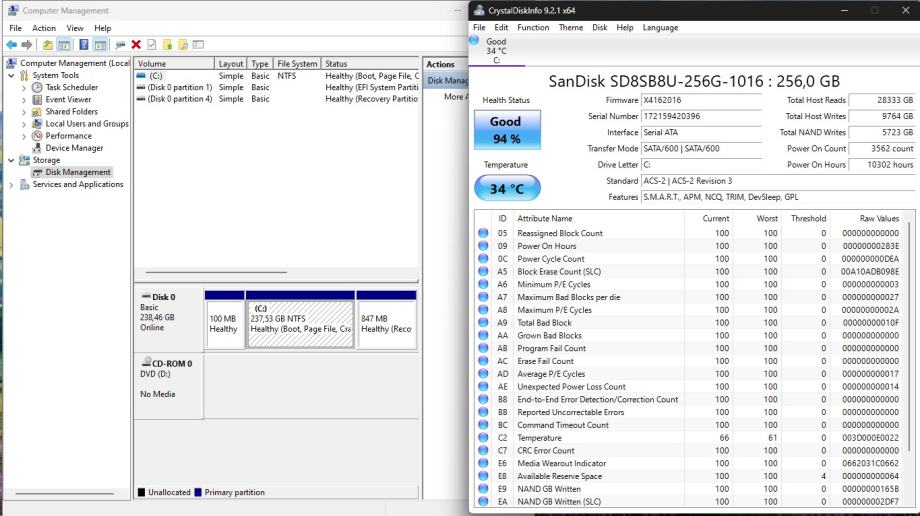The image size is (920, 516).
Task: Open Edit menu in CrystalDiskInfo
Action: pos(501,27)
